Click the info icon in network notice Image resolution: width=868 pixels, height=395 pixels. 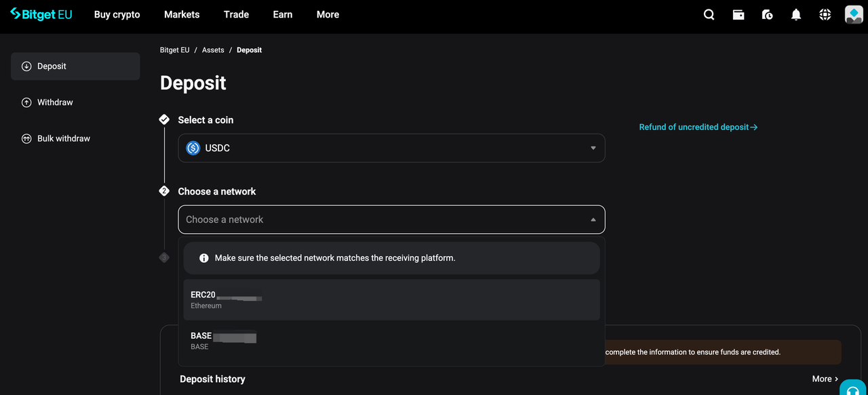tap(203, 258)
